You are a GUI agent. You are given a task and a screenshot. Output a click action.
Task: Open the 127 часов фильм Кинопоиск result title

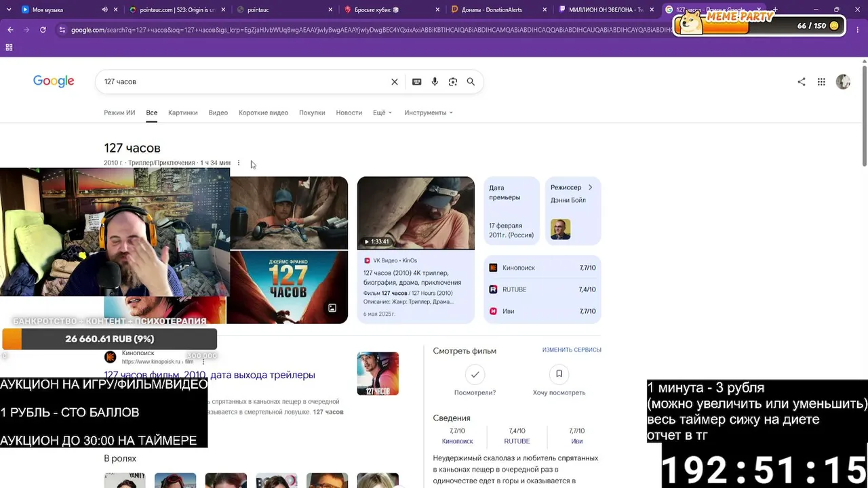[210, 375]
